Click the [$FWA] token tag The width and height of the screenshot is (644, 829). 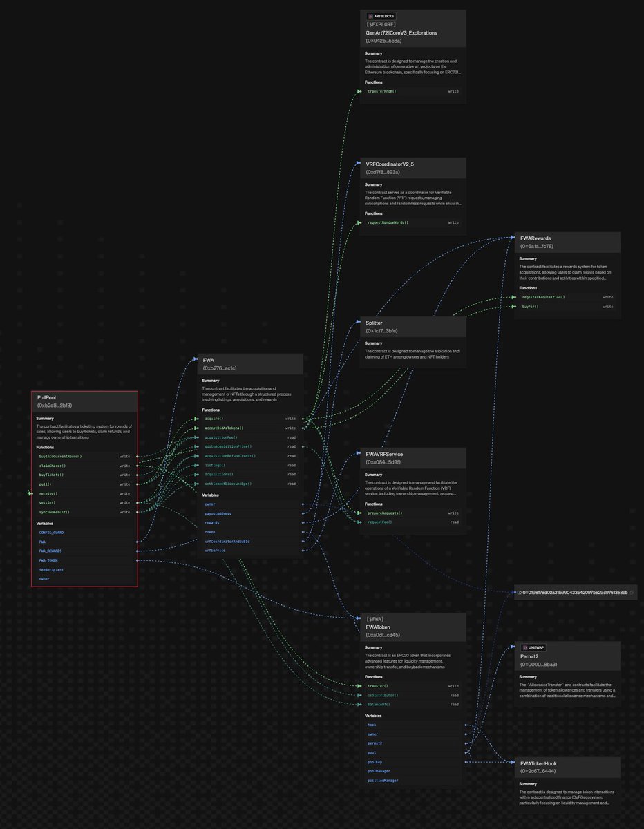click(375, 618)
